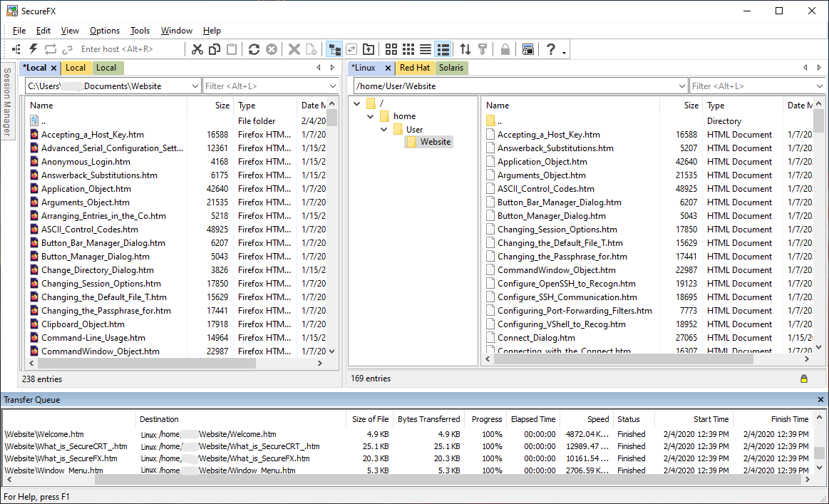Expand the Session Manager side tab

click(7, 102)
